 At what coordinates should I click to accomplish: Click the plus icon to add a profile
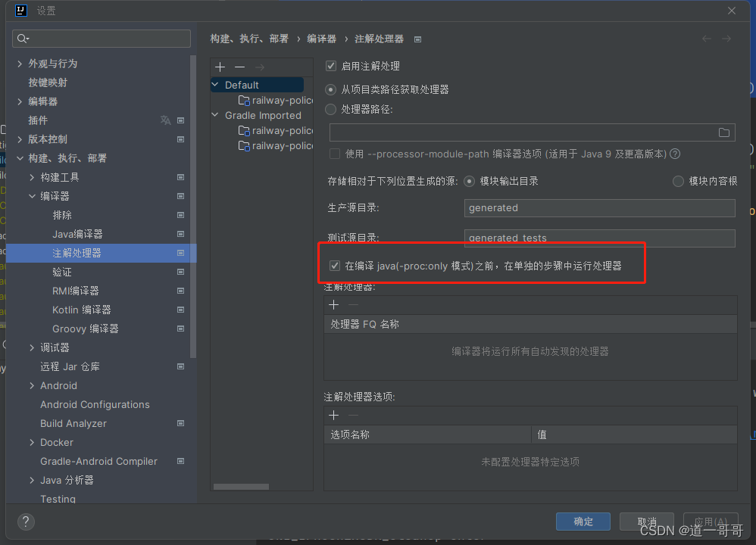click(220, 67)
